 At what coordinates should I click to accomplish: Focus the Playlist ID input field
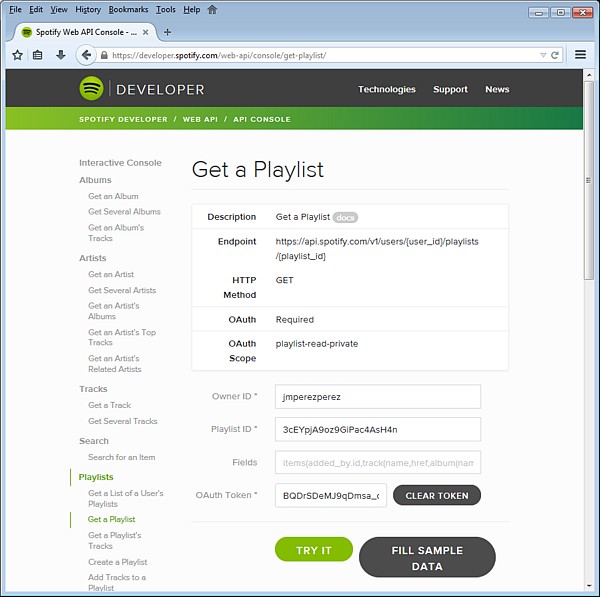378,429
